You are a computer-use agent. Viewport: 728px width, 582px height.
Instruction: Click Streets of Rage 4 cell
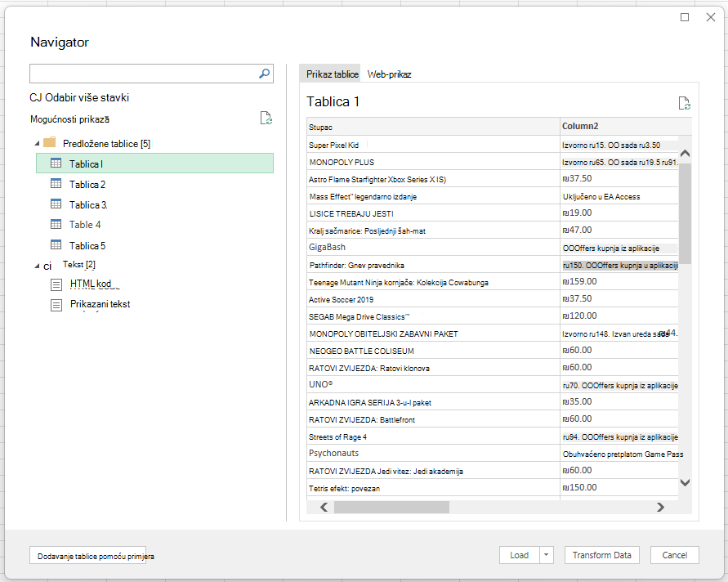433,437
